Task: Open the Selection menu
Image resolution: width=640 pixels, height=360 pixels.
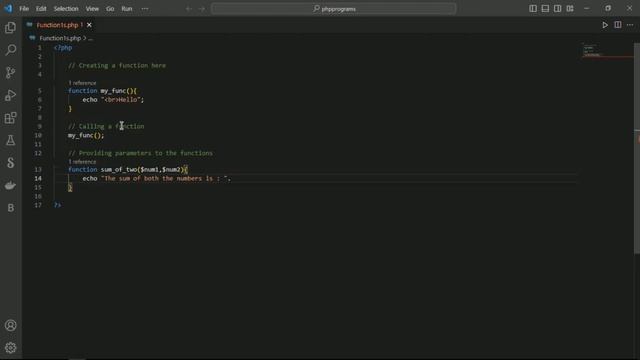Action: coord(66,9)
